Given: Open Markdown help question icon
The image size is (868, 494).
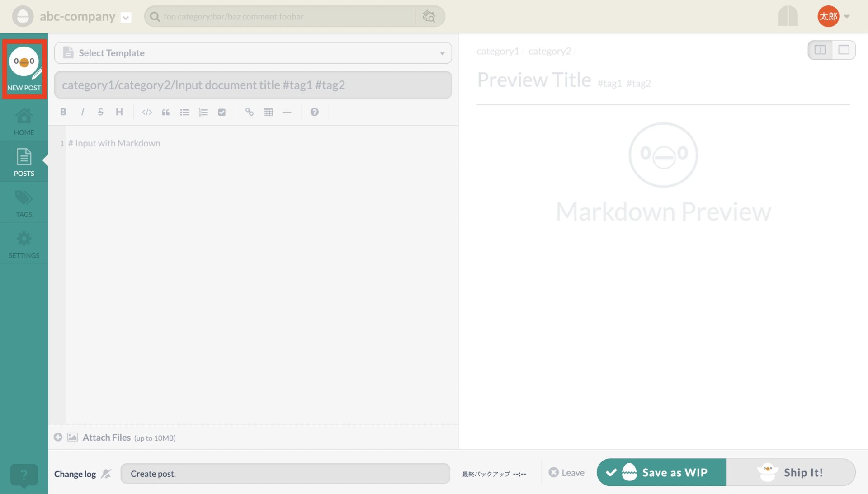Looking at the screenshot, I should [315, 112].
